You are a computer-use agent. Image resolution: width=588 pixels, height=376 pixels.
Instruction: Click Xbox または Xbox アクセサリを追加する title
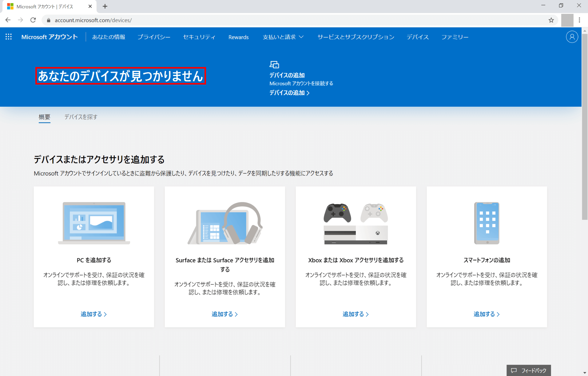(356, 260)
